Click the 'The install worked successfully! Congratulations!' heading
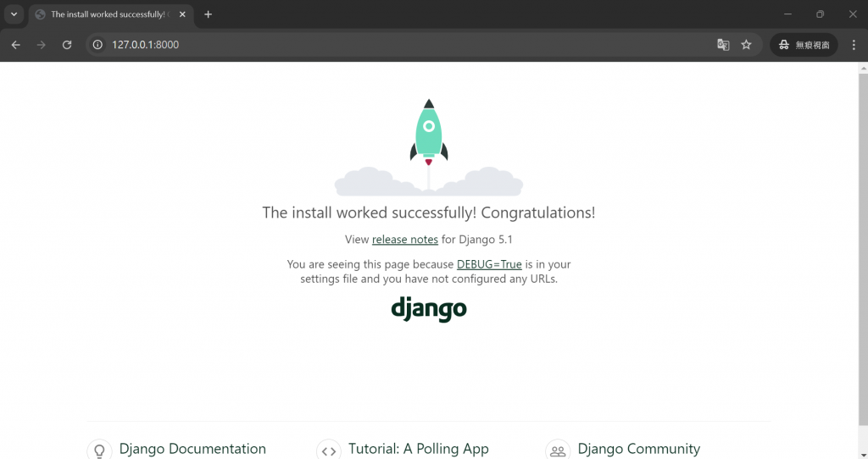 (429, 213)
